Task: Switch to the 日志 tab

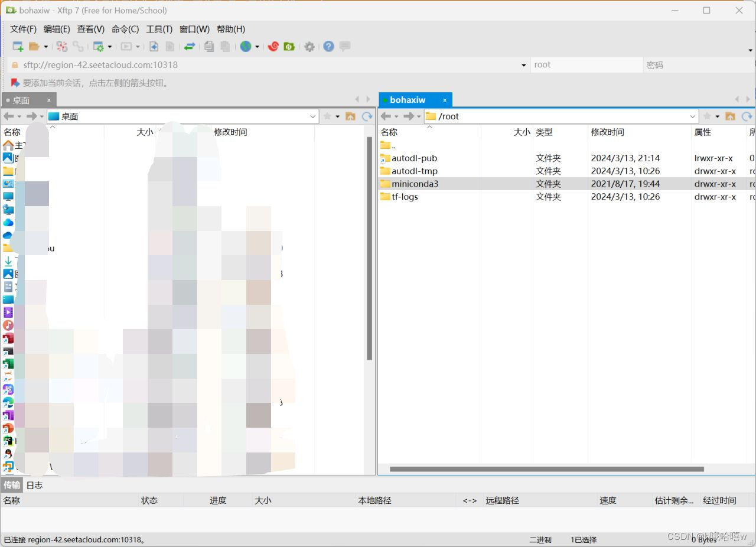Action: point(34,485)
